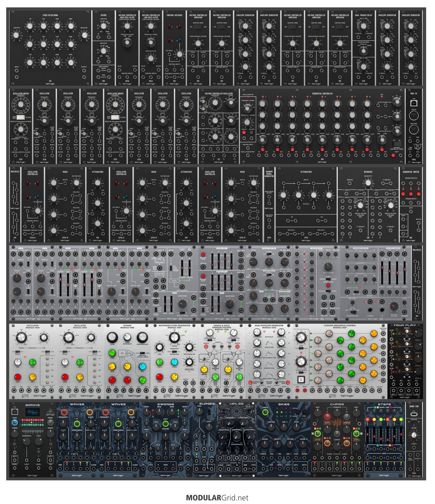Click the Filter knob on Filtamp Module 1006
This screenshot has height=504, width=435.
point(112,337)
